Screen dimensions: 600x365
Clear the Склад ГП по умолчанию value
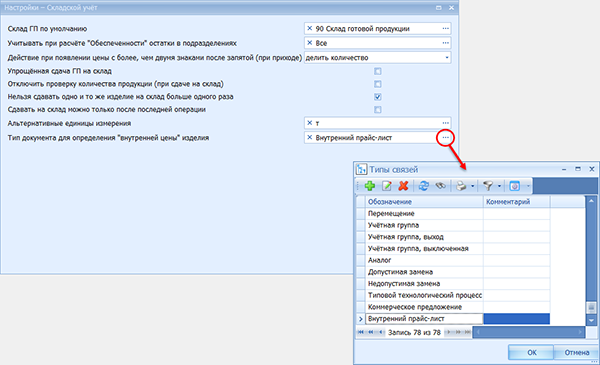[310, 28]
